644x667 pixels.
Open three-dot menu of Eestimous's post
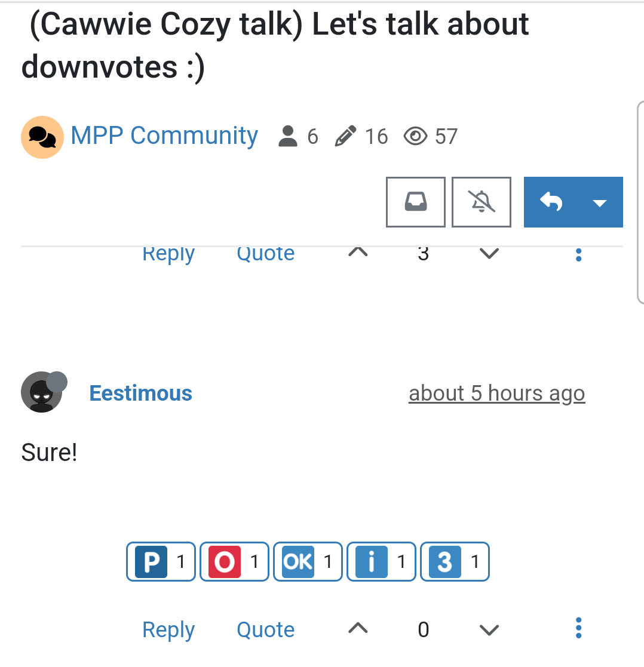[578, 628]
